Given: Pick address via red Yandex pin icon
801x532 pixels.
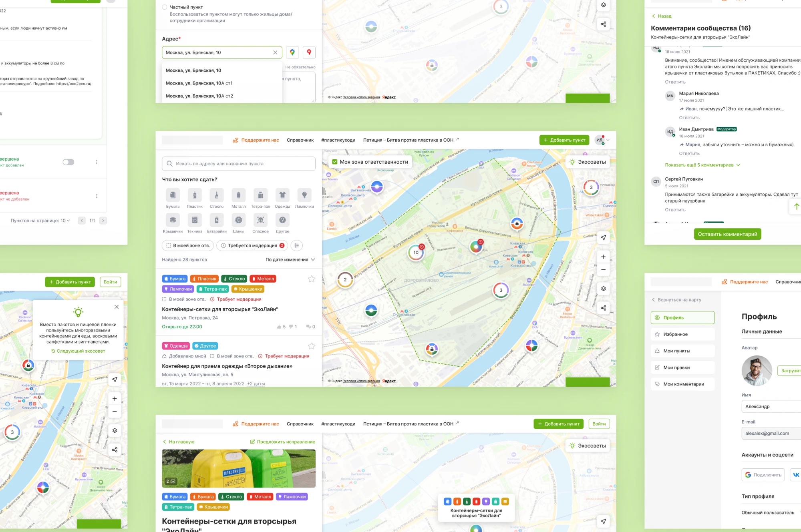Looking at the screenshot, I should (x=309, y=52).
